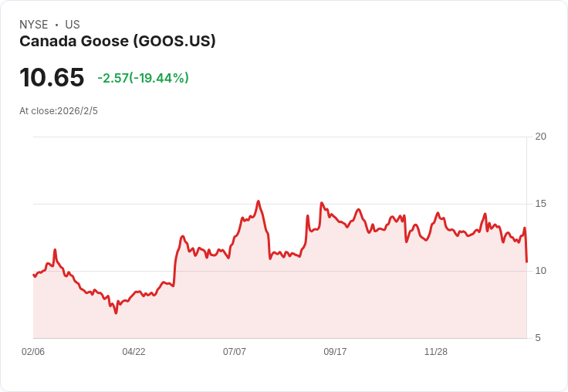This screenshot has height=392, width=568.
Task: Click the 10 price axis label
Action: (540, 271)
